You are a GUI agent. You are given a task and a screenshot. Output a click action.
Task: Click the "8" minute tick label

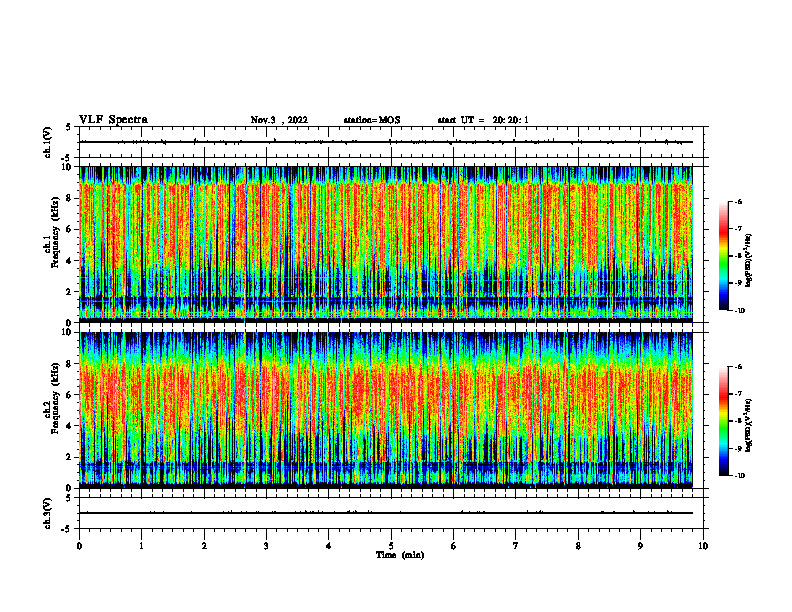point(578,546)
